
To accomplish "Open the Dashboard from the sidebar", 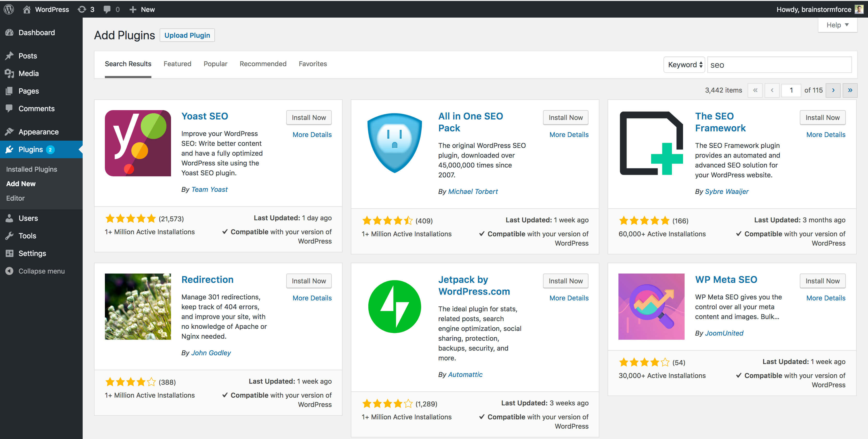I will [36, 32].
